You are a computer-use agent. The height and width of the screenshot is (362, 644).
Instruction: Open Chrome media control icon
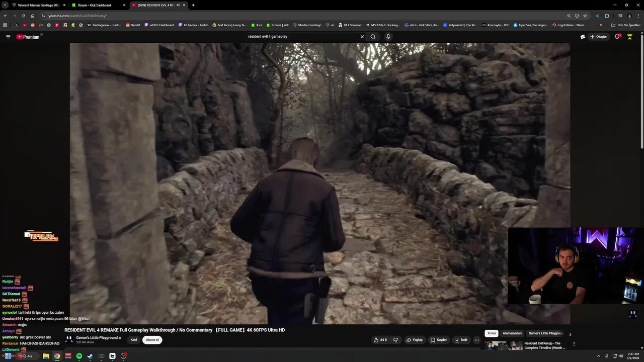click(620, 16)
